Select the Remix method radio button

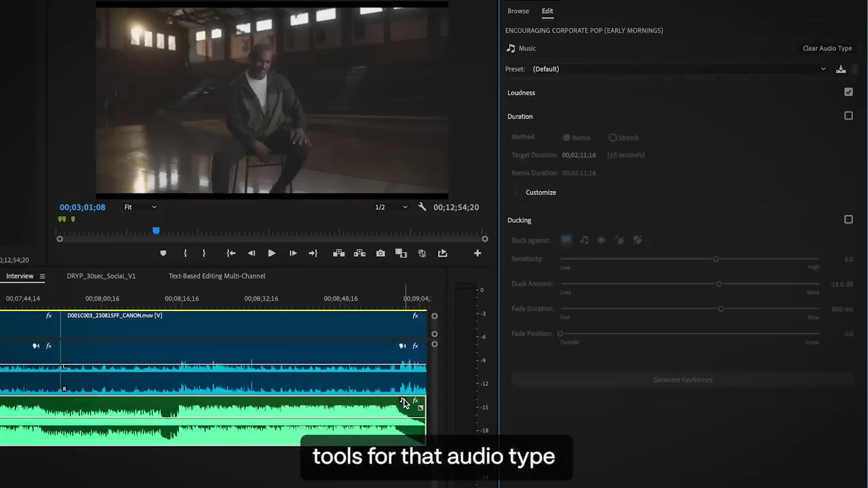566,138
